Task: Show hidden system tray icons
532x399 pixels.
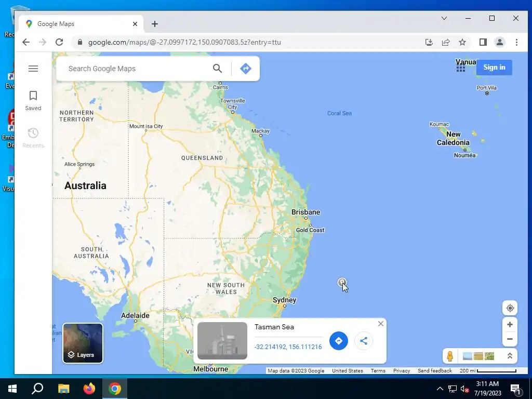Action: [x=440, y=389]
